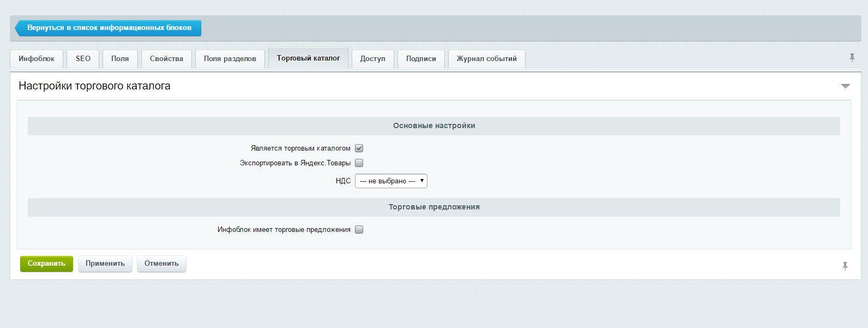The width and height of the screenshot is (868, 328).
Task: Go to the Поля разделов tab
Action: coord(230,59)
